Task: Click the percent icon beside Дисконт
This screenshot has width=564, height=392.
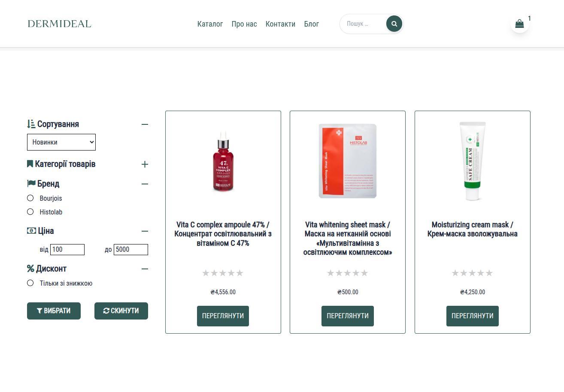Action: 30,268
